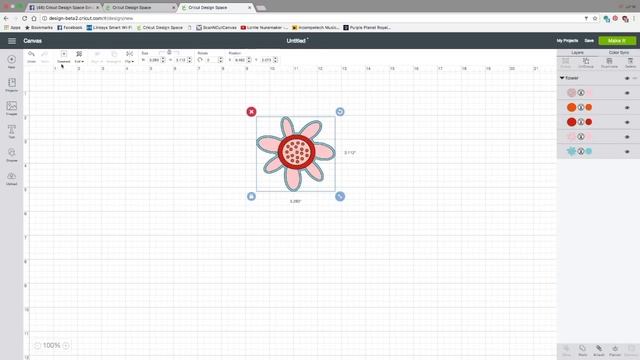Click the Upload icon in sidebar

tap(11, 178)
